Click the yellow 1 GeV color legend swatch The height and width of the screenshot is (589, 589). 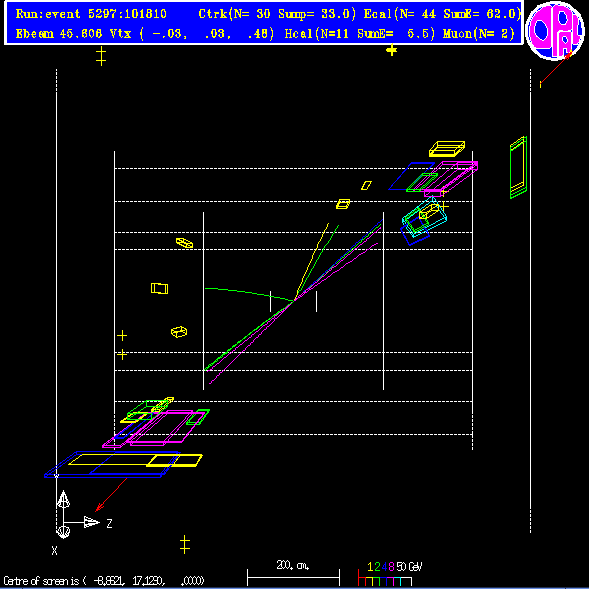tap(370, 581)
